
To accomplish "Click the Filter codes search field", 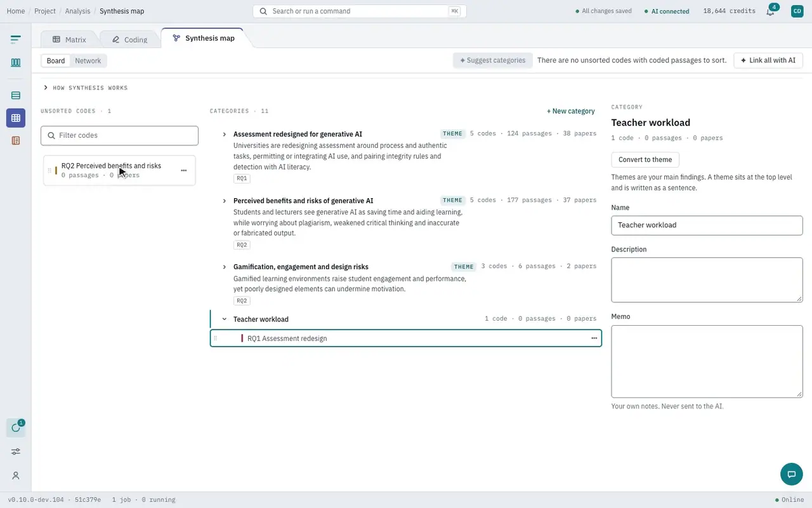I will coord(119,135).
